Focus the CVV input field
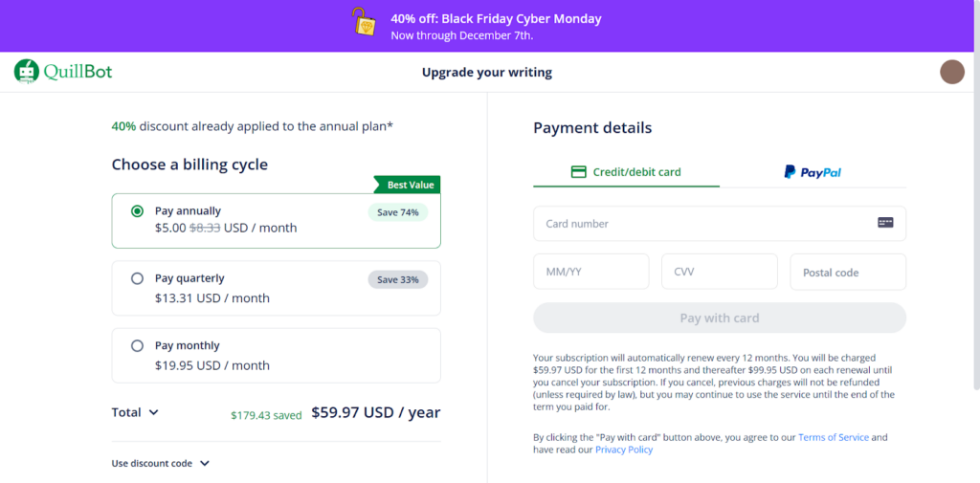980x483 pixels. tap(719, 272)
